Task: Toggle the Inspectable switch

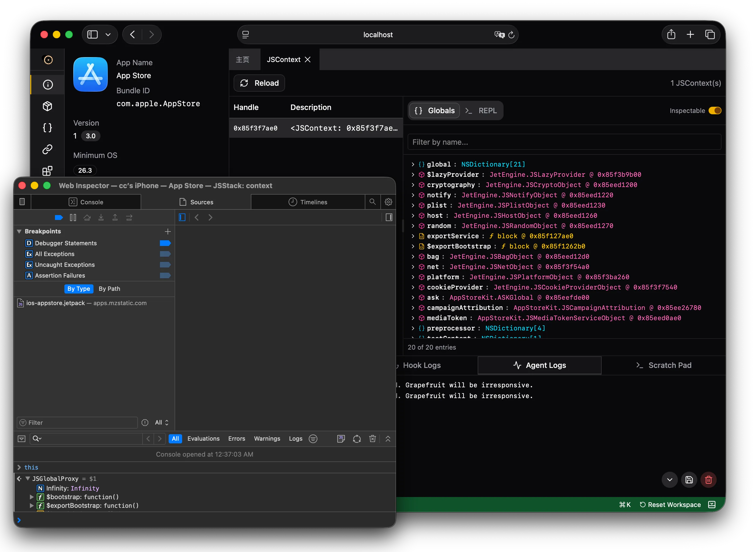Action: coord(715,111)
